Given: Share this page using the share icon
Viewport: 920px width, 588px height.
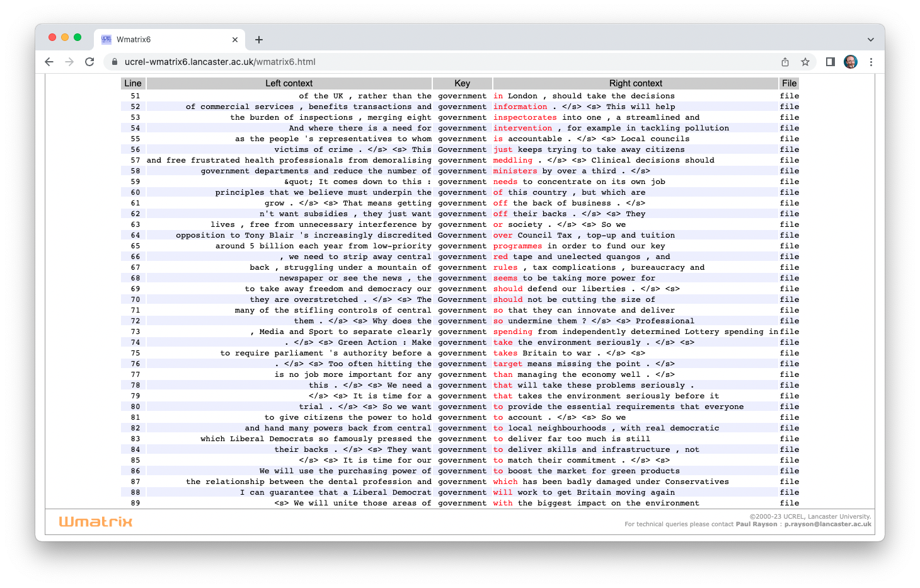Looking at the screenshot, I should coord(785,62).
